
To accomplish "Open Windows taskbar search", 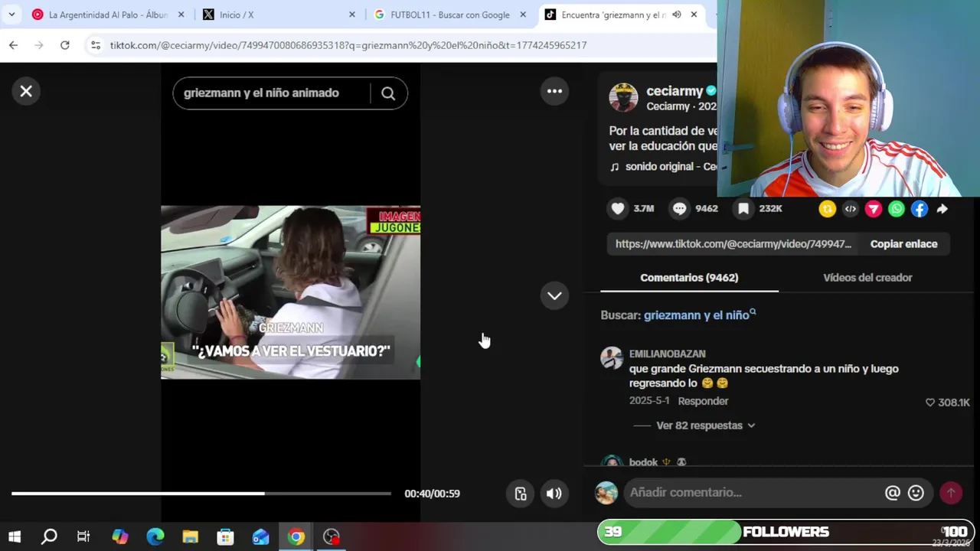I will [49, 536].
